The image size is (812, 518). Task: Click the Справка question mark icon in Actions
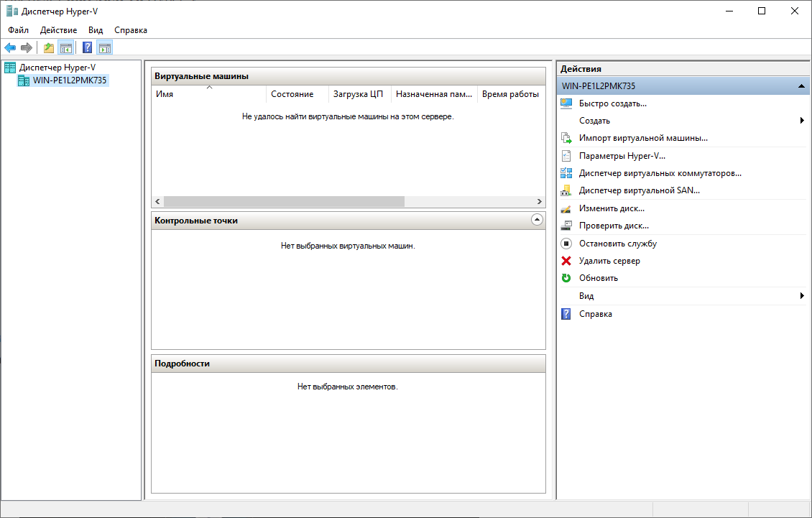coord(566,314)
